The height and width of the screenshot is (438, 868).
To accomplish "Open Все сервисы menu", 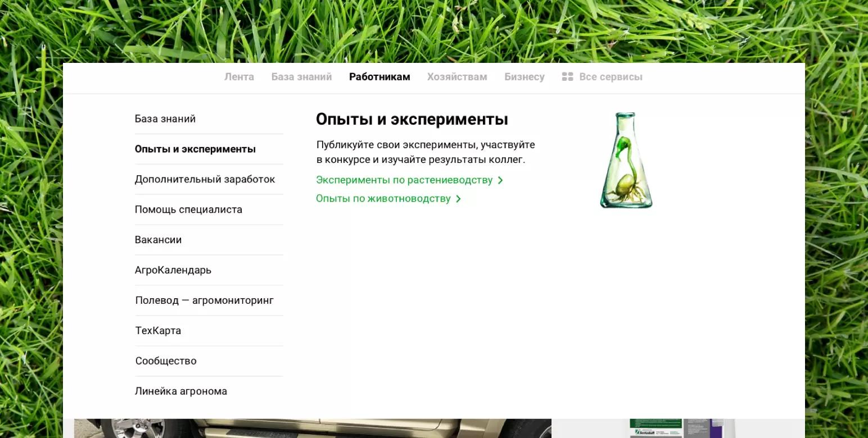I will (611, 77).
